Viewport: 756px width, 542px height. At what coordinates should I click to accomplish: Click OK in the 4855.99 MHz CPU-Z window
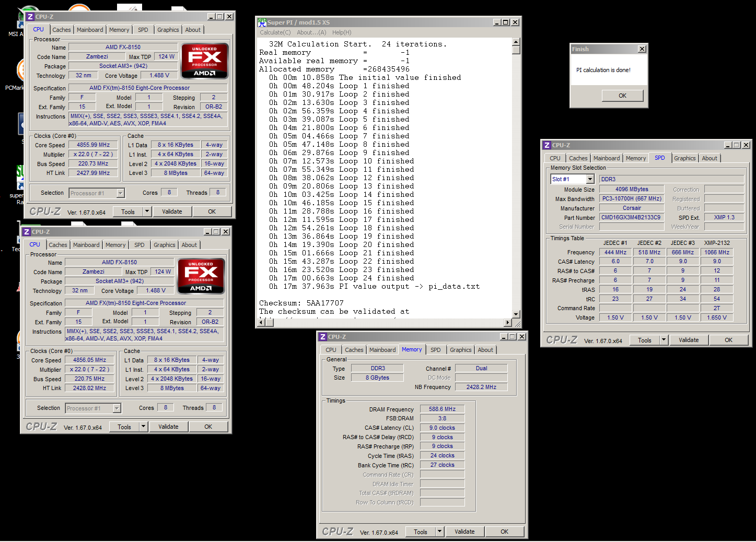[212, 211]
